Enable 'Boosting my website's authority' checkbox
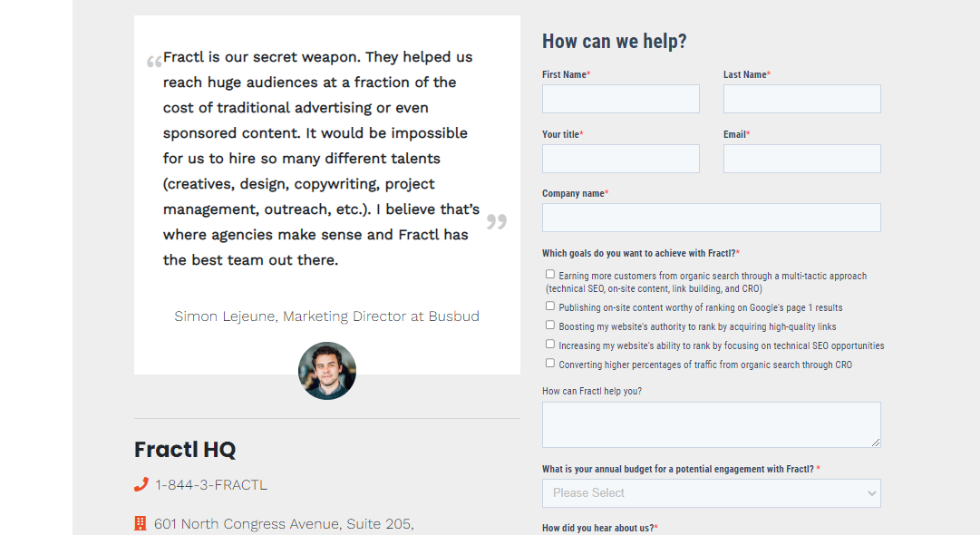The width and height of the screenshot is (980, 535). coord(550,325)
